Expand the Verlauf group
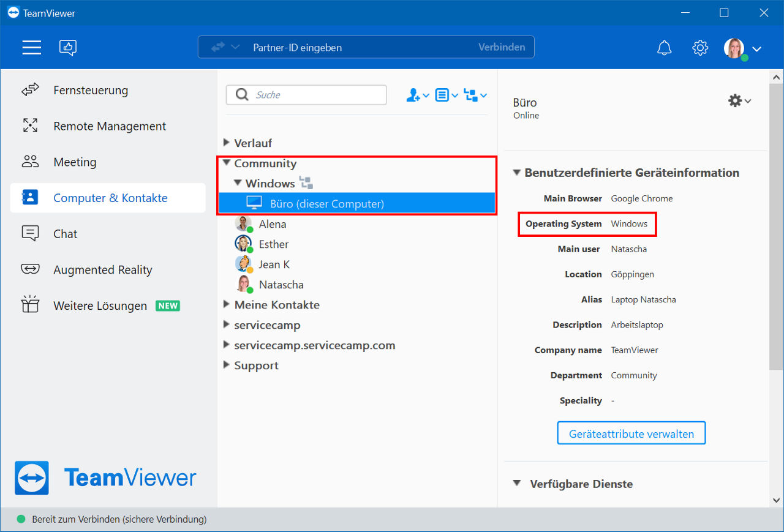Image resolution: width=784 pixels, height=532 pixels. (x=227, y=143)
